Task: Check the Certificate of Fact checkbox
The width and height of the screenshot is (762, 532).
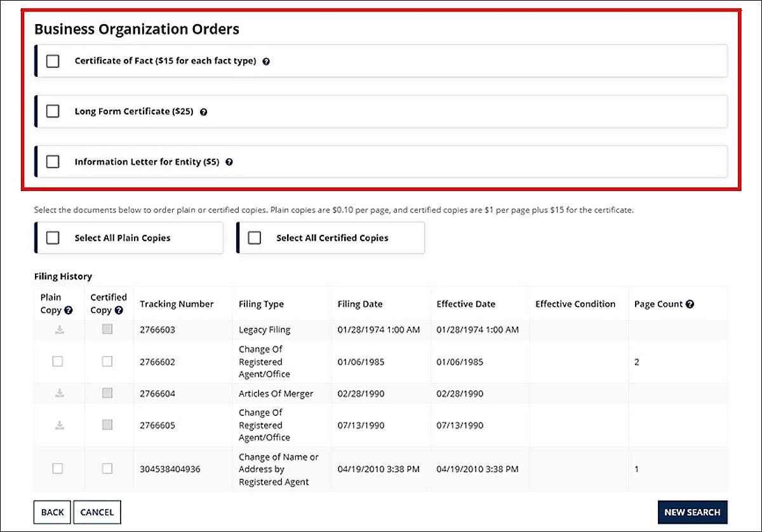Action: click(x=53, y=61)
